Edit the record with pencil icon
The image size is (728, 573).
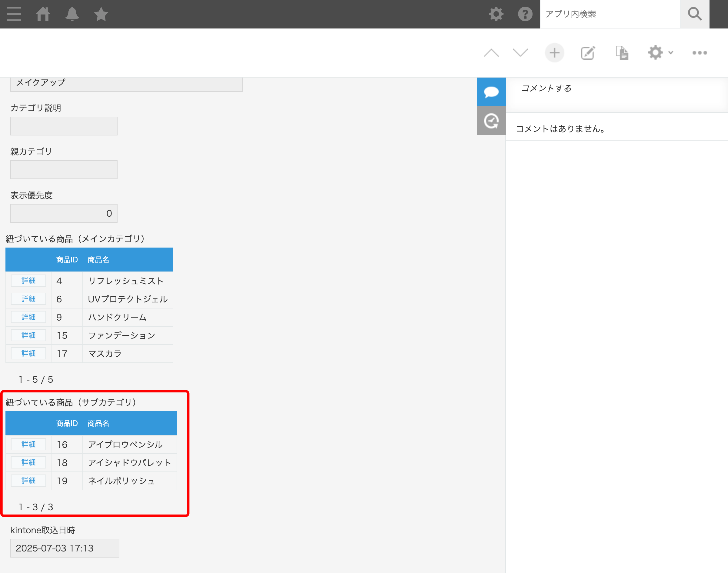588,53
